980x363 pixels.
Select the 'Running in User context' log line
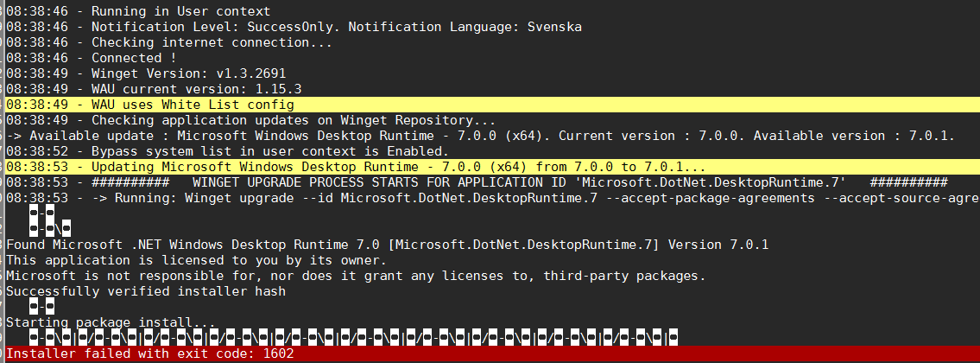(139, 11)
